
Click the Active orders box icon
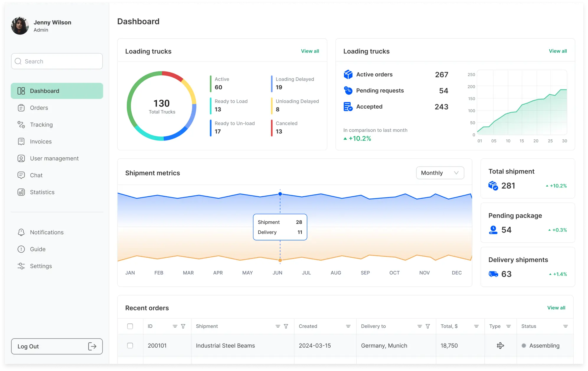348,74
